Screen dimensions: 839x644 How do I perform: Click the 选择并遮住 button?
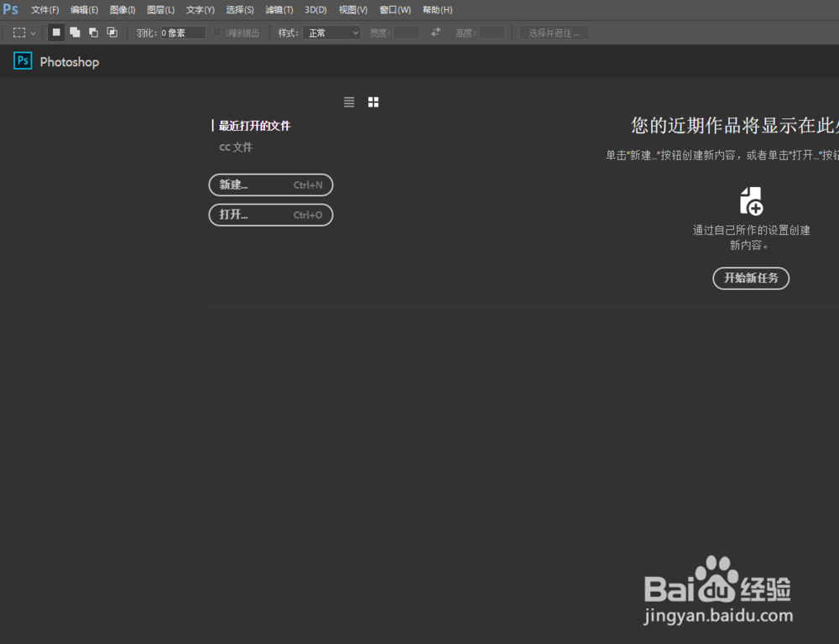[555, 33]
